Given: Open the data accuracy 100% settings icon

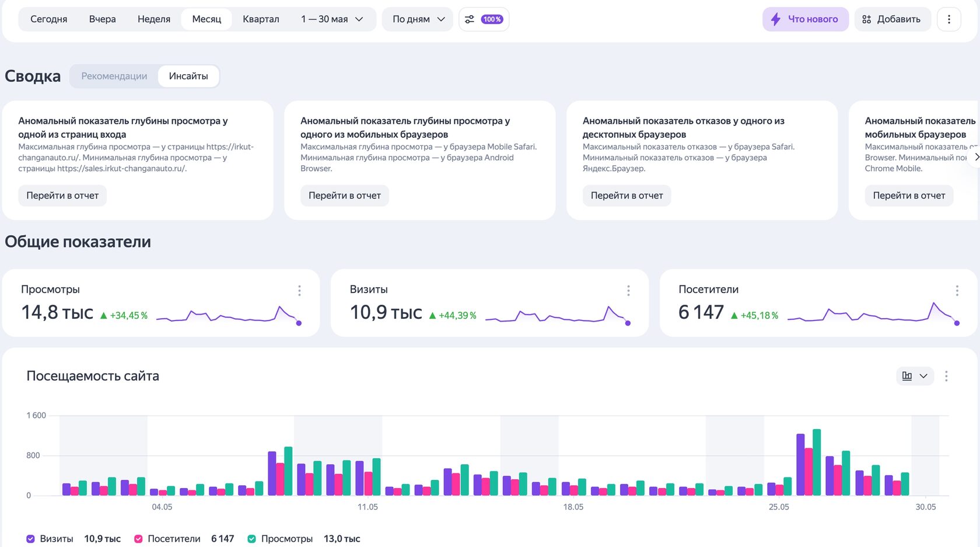Looking at the screenshot, I should (484, 19).
